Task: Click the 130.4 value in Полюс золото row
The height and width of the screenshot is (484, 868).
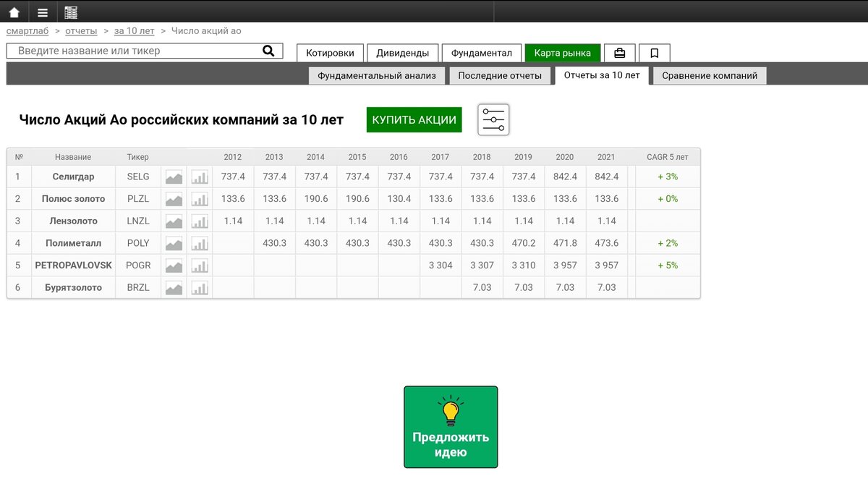Action: coord(399,199)
